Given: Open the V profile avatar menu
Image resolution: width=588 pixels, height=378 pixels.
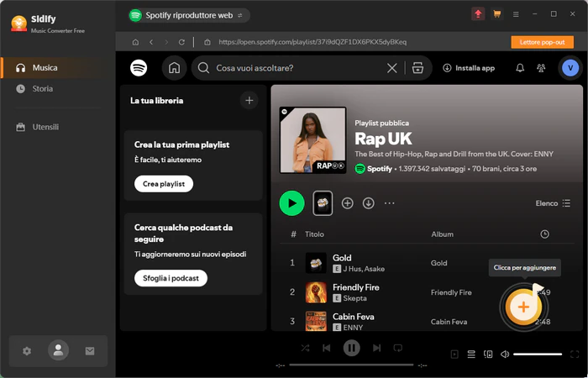Looking at the screenshot, I should [570, 68].
